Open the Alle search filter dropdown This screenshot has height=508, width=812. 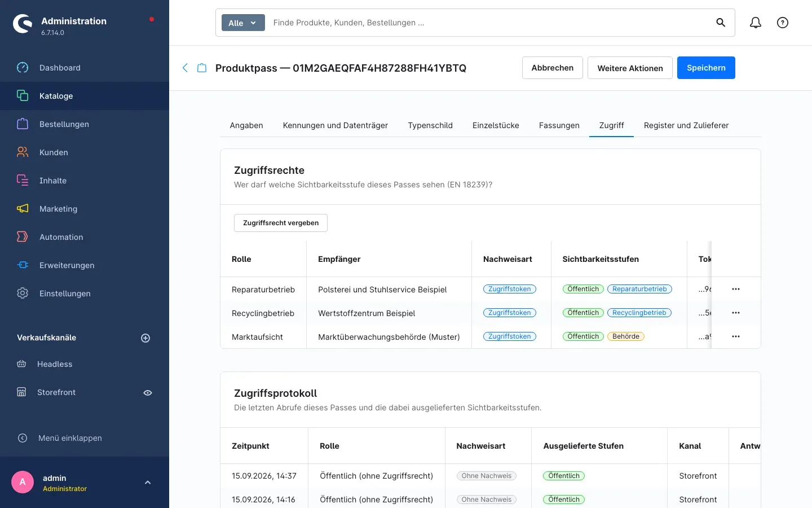tap(243, 23)
